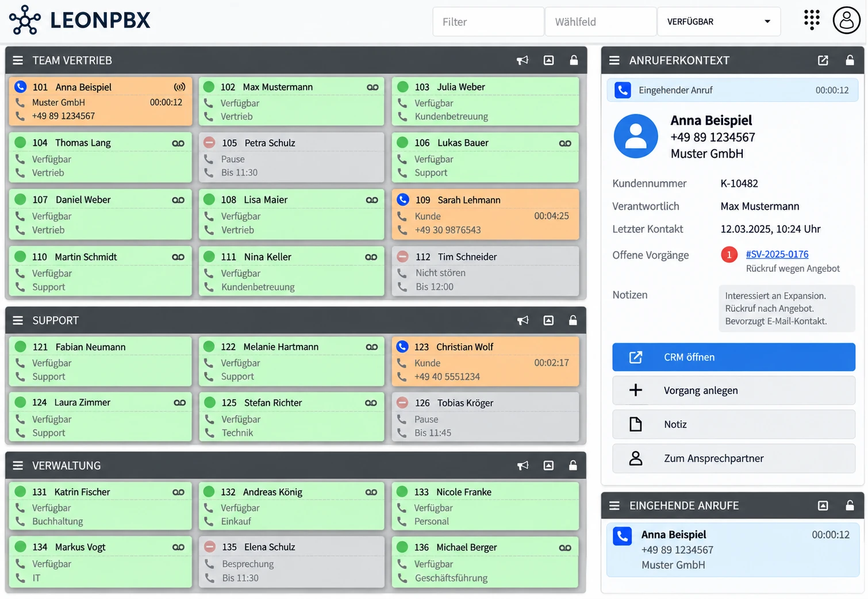Click the Vorgang anlegen button
The image size is (868, 599).
[733, 390]
